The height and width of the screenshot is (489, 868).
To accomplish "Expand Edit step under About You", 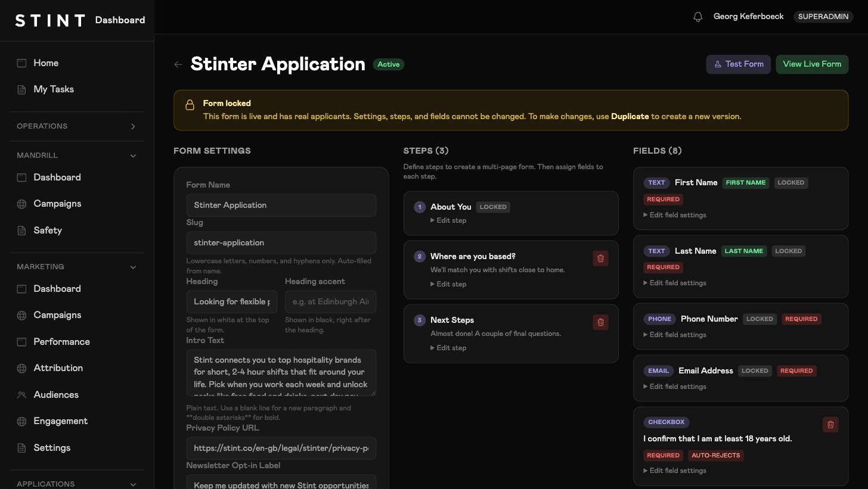I will point(448,220).
